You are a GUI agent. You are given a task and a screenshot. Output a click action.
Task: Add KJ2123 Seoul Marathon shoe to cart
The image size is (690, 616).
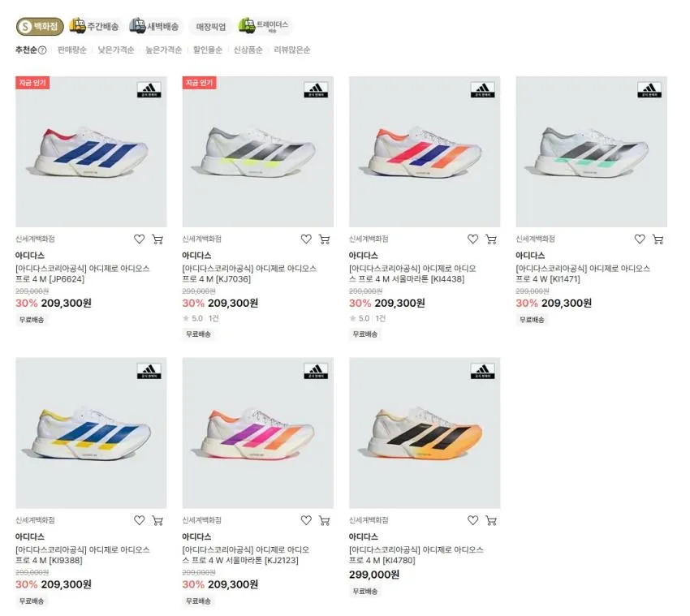325,520
